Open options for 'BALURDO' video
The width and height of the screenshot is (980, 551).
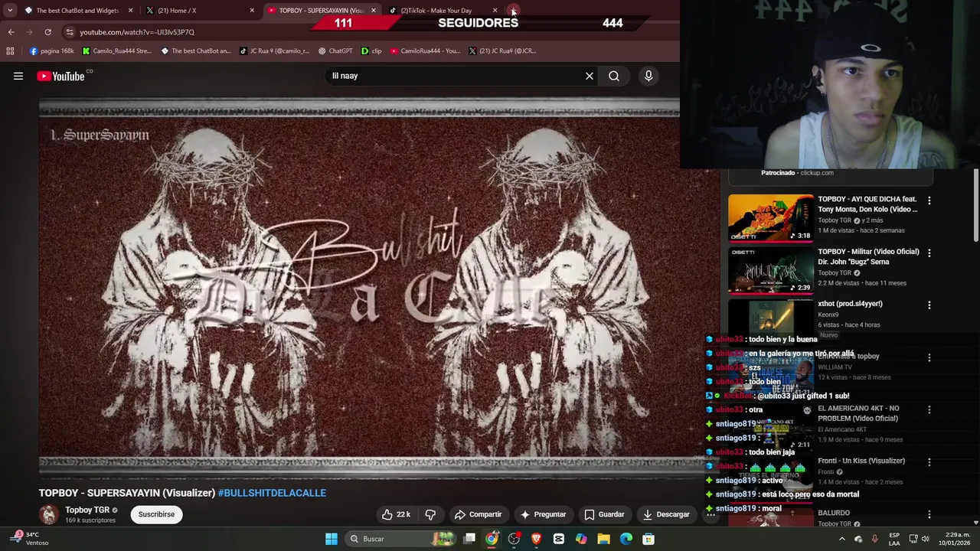(x=929, y=514)
